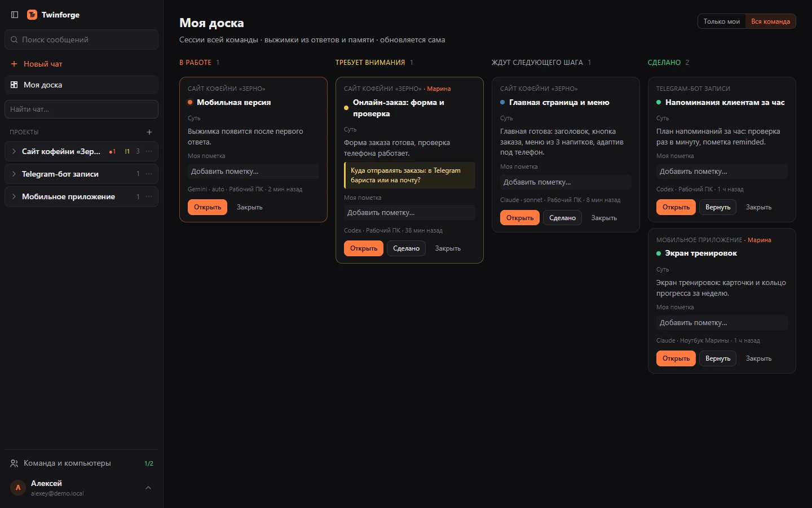Close the Главная страница и меню card
The width and height of the screenshot is (812, 508).
[x=604, y=218]
